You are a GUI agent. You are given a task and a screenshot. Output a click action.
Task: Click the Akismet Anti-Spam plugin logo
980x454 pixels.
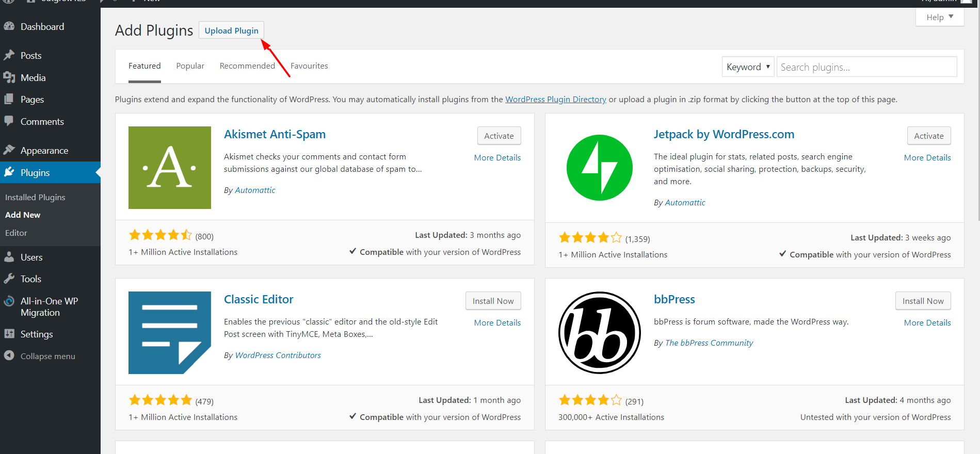170,168
